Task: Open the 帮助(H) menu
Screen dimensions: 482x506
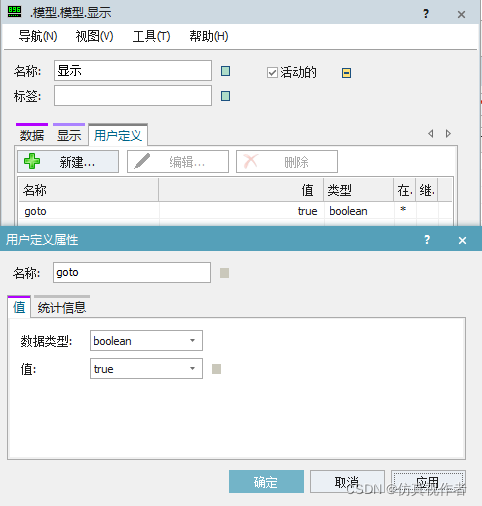Action: click(x=209, y=36)
